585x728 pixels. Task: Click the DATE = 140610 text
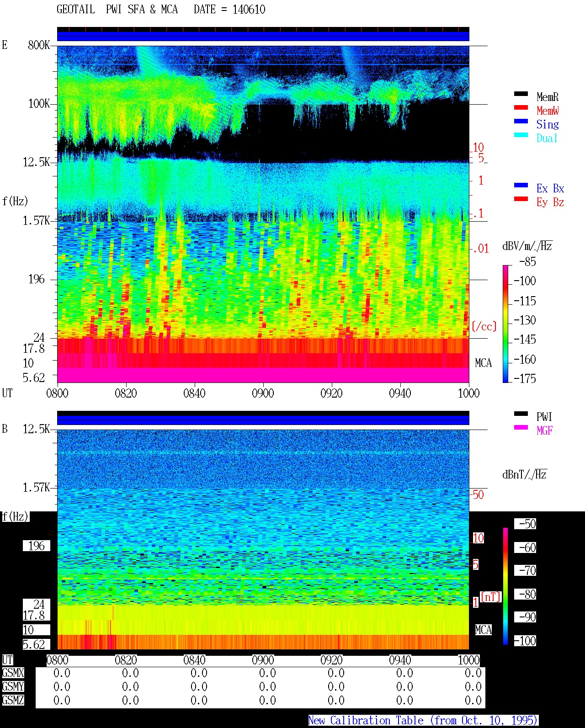point(229,10)
